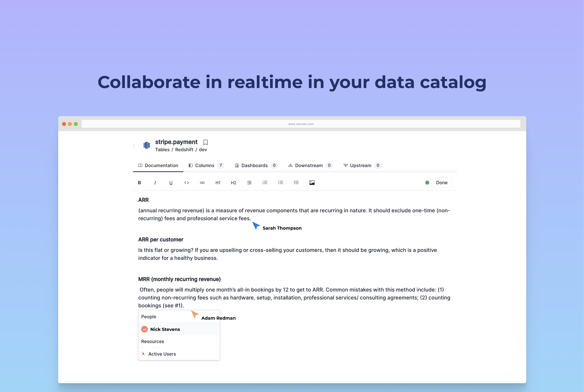Insert an image into the document
This screenshot has height=392, width=584.
tap(312, 183)
